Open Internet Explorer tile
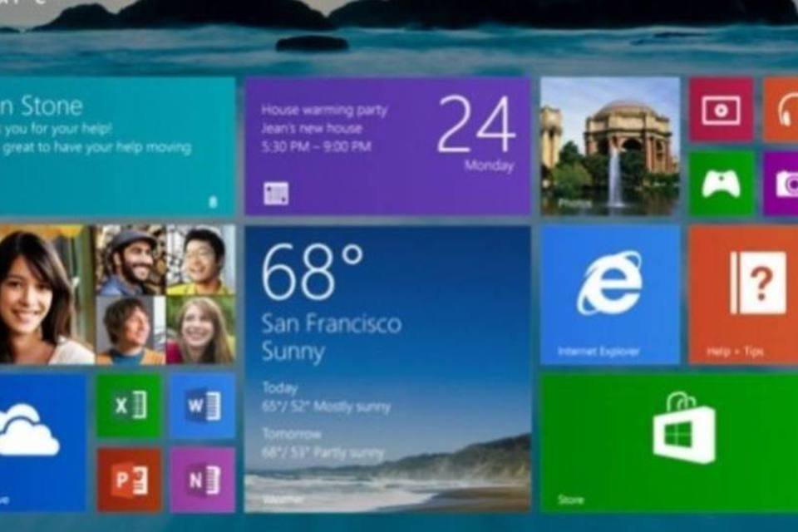The width and height of the screenshot is (798, 532). (610, 294)
